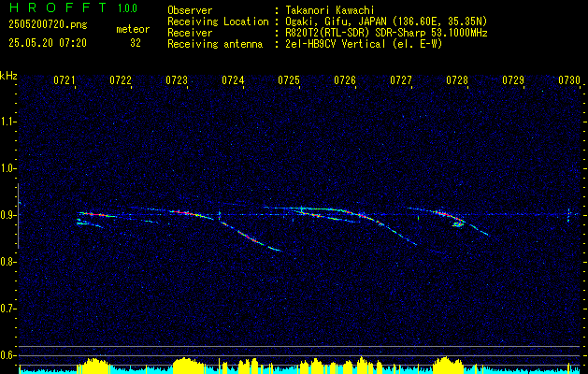The image size is (588, 374).
Task: Click the yellow signal peak below 0728
Action: coord(447,365)
